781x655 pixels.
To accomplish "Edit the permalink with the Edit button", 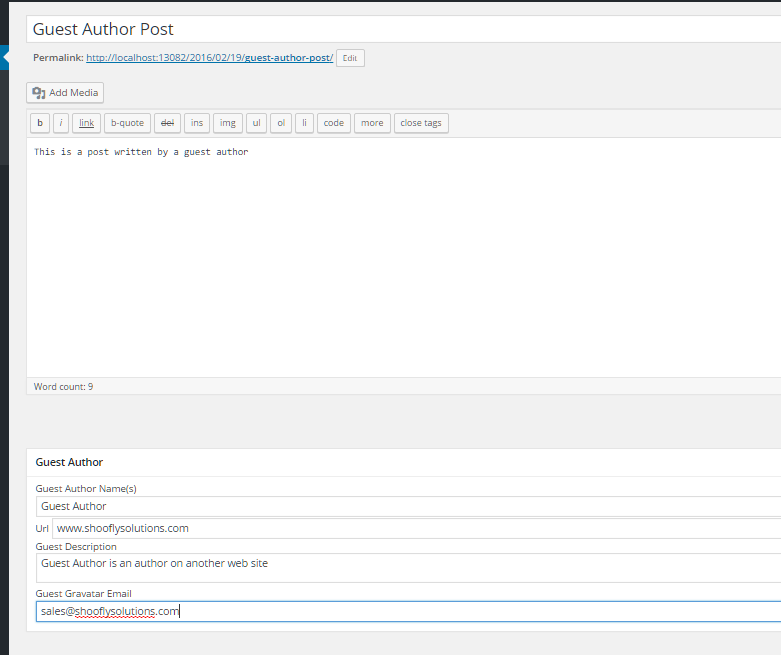I will point(350,58).
